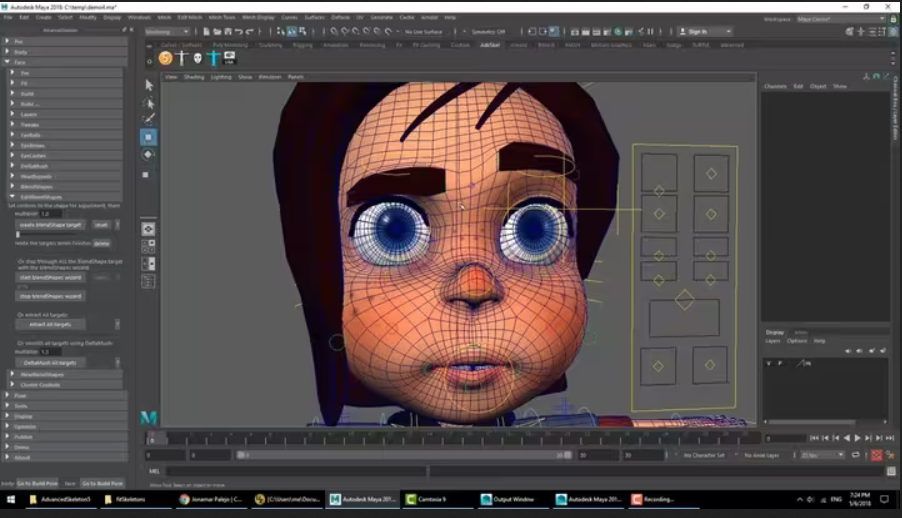Image resolution: width=902 pixels, height=518 pixels.
Task: Toggle the P layer playback box
Action: [780, 363]
